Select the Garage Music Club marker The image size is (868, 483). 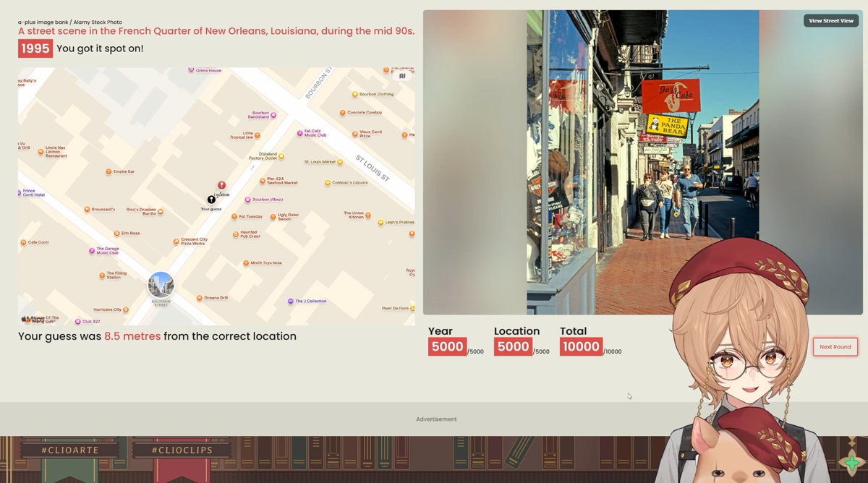pos(91,250)
